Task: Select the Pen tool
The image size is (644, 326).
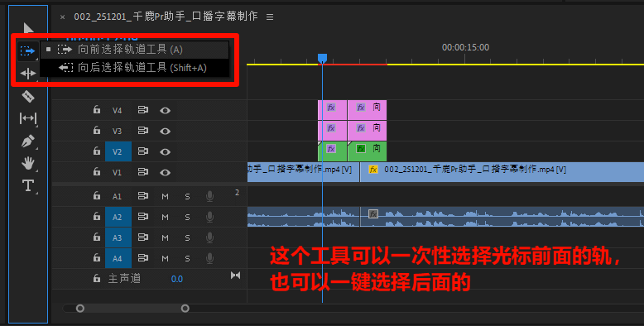Action: point(28,141)
